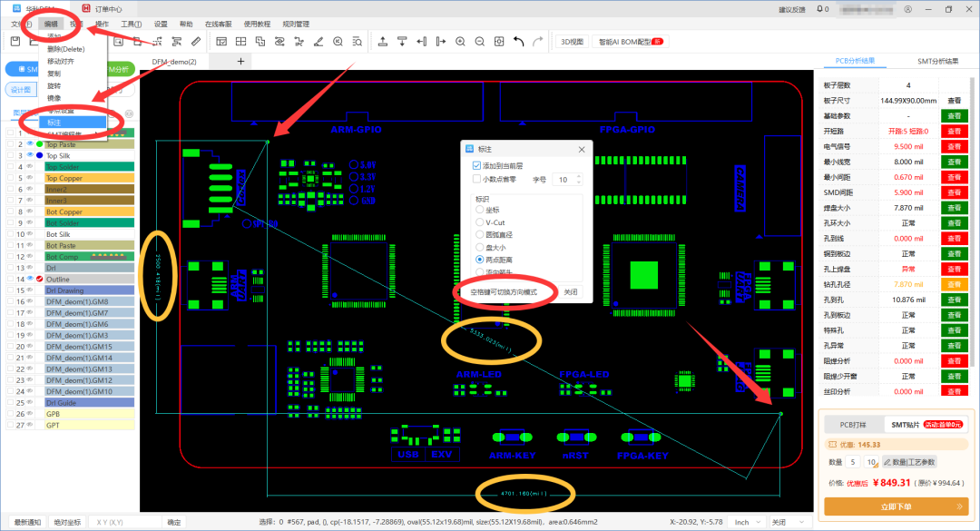Click the undo arrow icon
Viewport: 980px width, 531px height.
[519, 41]
